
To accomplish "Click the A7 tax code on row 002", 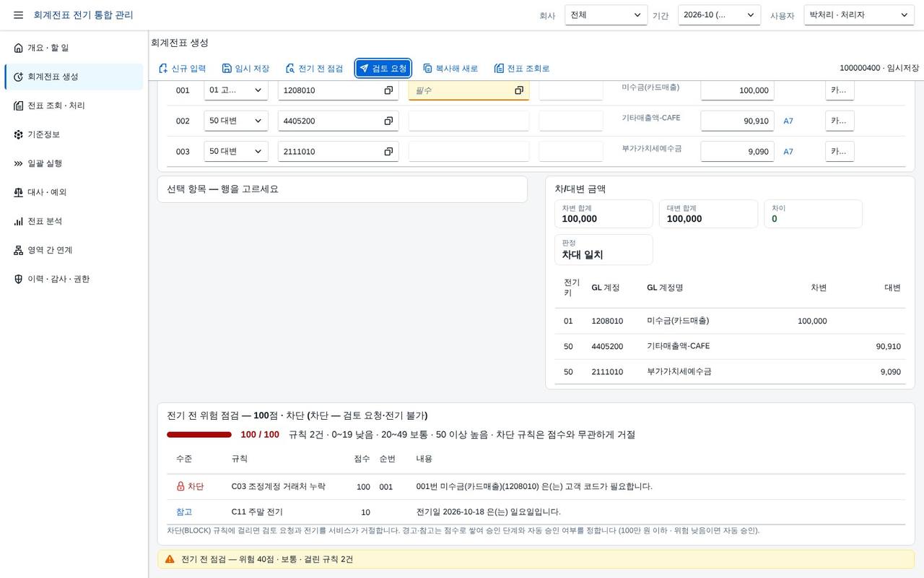I will coord(788,121).
